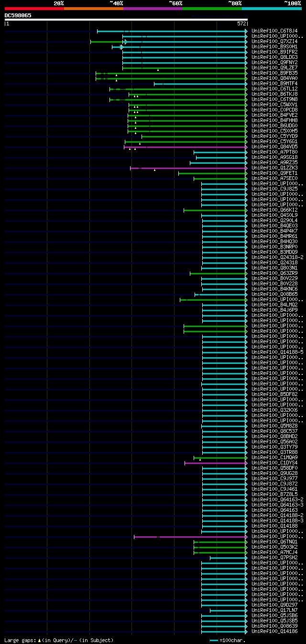Open hit UniRef100_B9S0H1
The image size is (306, 644).
point(274,46)
